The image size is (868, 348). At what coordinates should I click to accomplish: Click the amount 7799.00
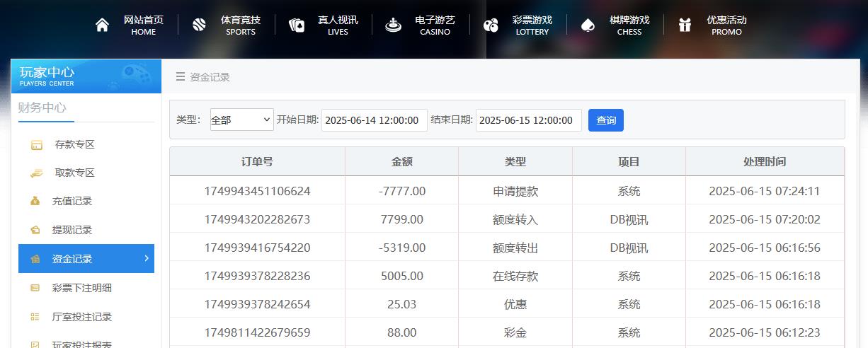pyautogui.click(x=402, y=219)
